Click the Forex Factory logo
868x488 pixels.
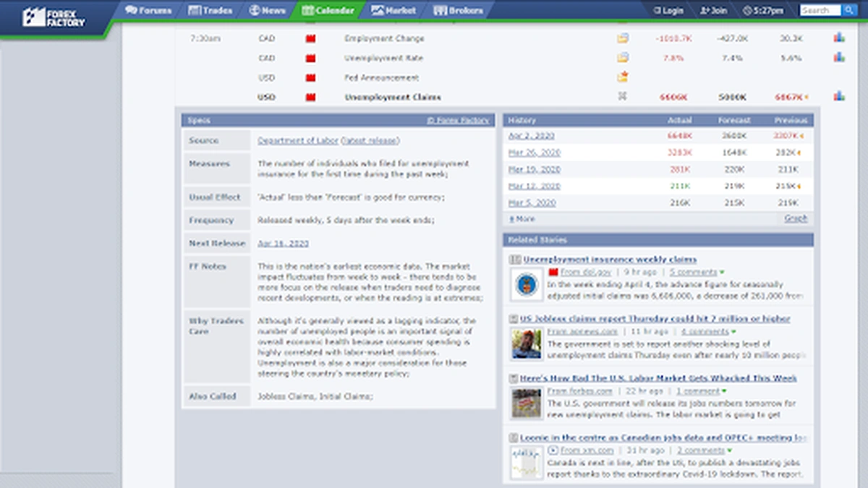tap(54, 16)
